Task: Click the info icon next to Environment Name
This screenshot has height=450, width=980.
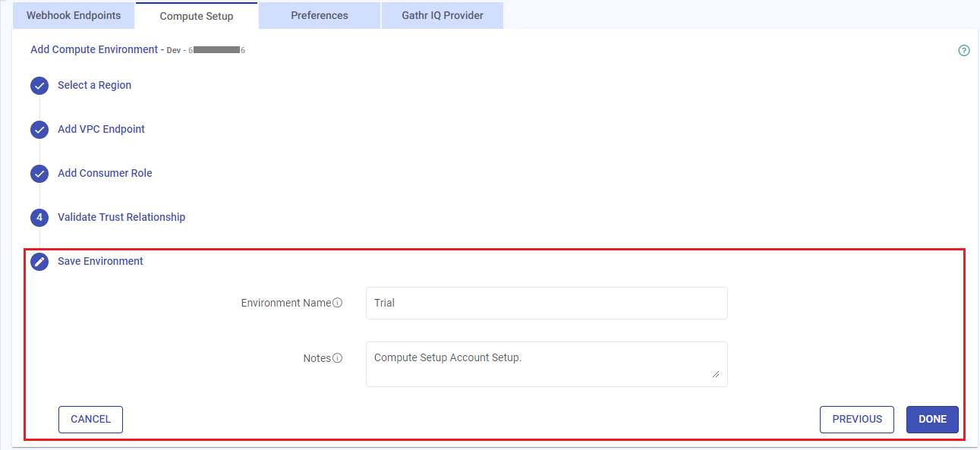Action: [338, 303]
